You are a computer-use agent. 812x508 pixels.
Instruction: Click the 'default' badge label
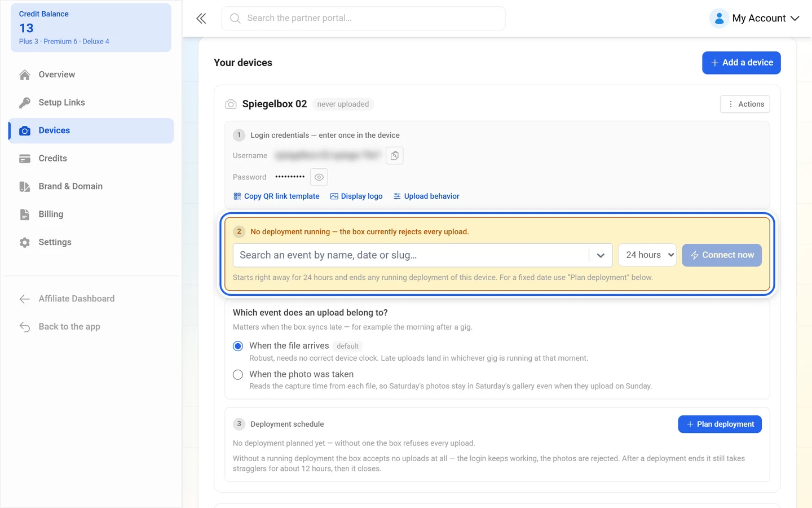click(347, 347)
